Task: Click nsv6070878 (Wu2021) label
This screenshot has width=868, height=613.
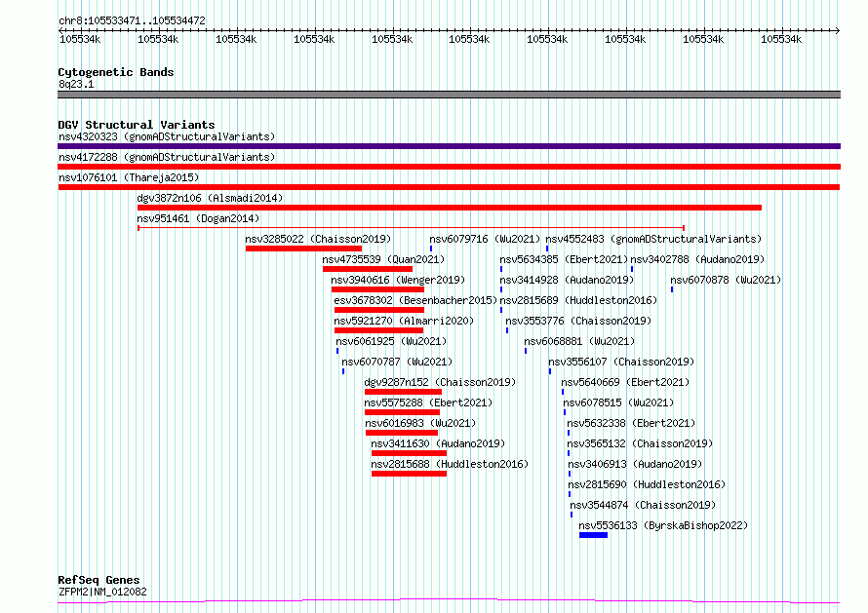Action: coord(726,280)
